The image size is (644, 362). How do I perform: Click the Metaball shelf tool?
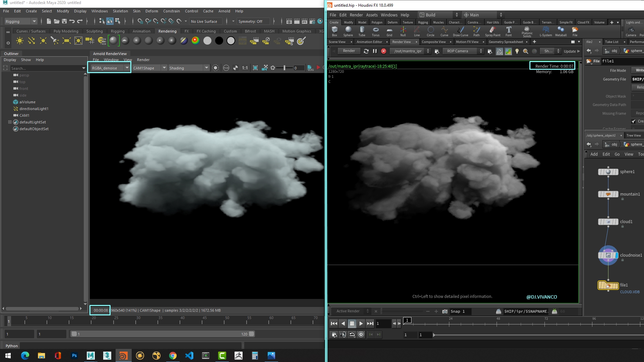click(561, 31)
